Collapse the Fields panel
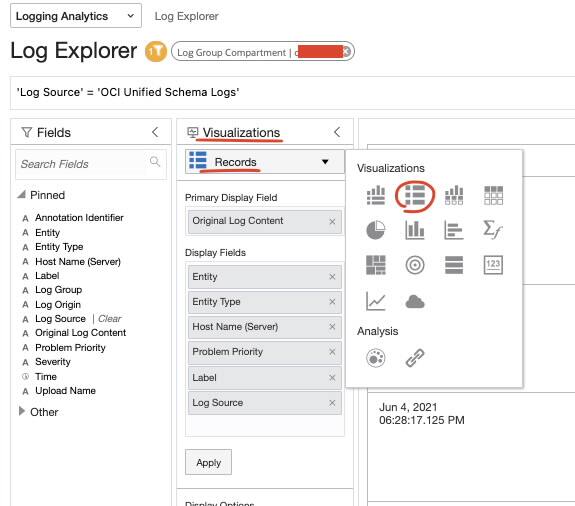This screenshot has width=575, height=506. (155, 132)
